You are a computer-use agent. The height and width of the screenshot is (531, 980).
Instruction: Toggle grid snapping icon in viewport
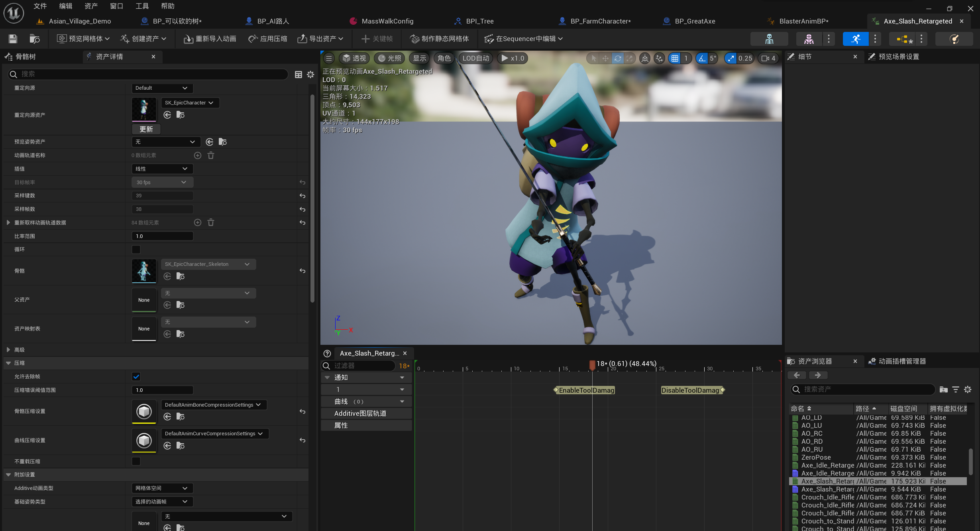tap(675, 58)
